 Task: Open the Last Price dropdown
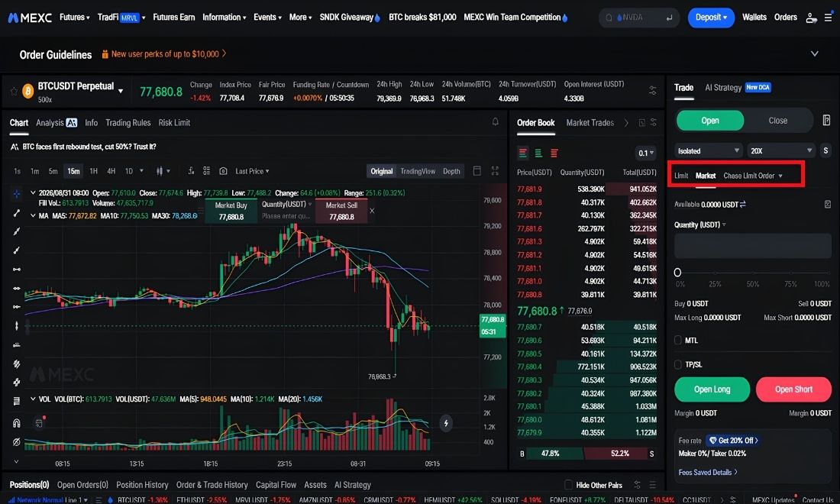252,171
